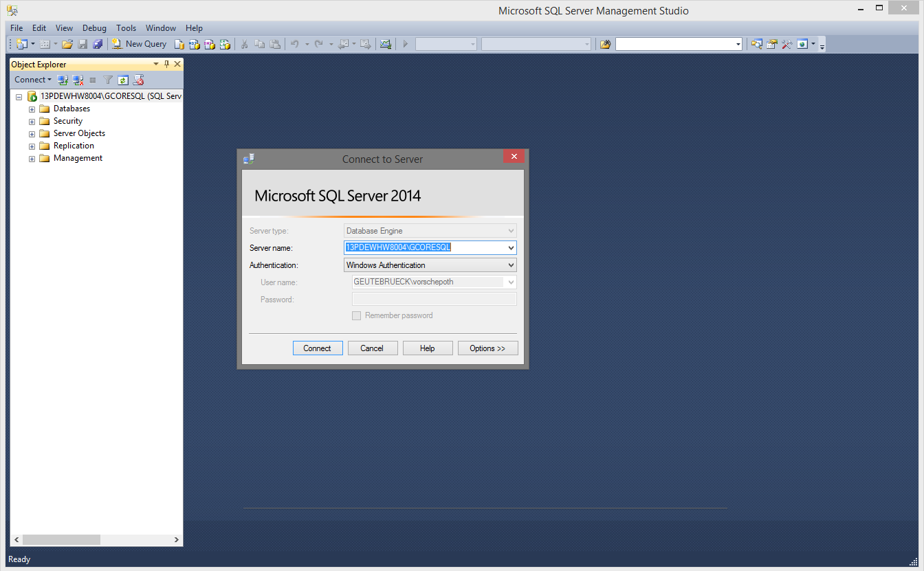Expand the Server Objects node

pyautogui.click(x=32, y=134)
